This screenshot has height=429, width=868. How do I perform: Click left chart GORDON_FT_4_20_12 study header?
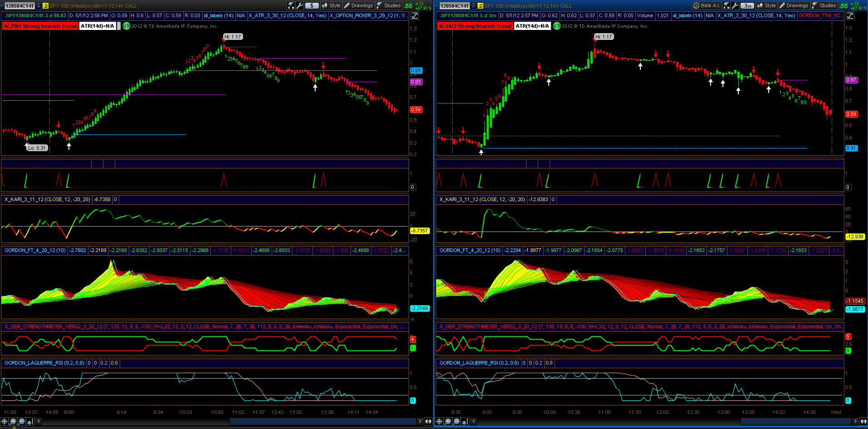(x=35, y=250)
